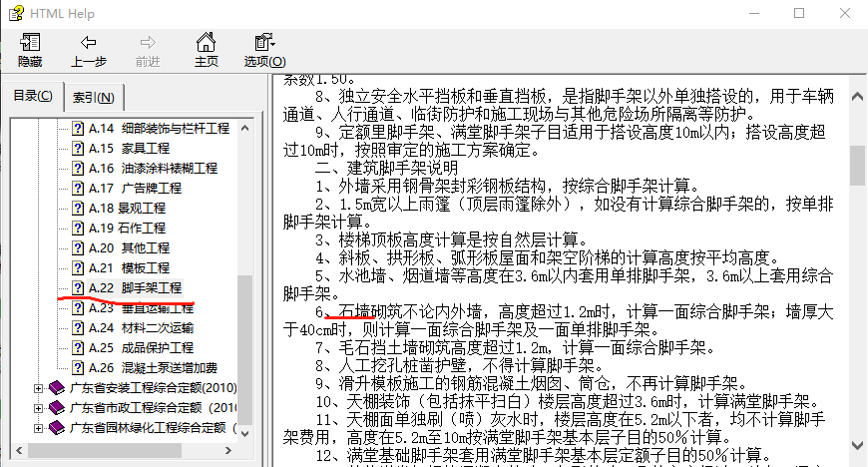Expand the 广东省园林绿化工程综合定额 book

[38, 428]
